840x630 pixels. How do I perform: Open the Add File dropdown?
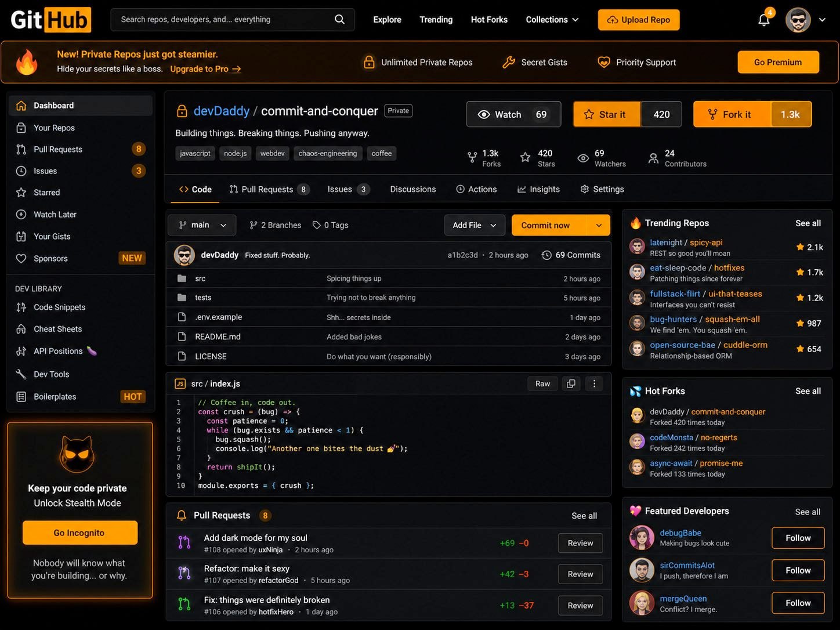pos(475,225)
